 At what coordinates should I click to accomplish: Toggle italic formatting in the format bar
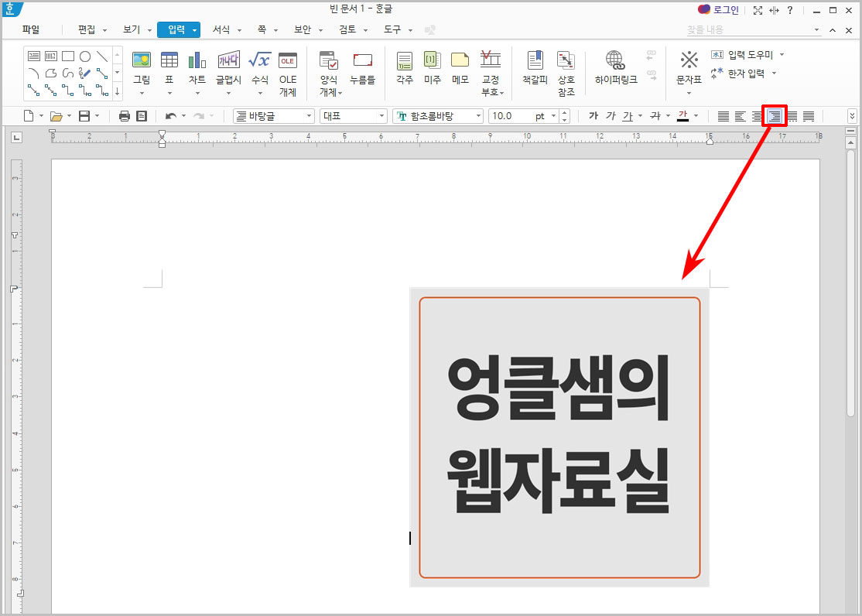click(x=611, y=115)
